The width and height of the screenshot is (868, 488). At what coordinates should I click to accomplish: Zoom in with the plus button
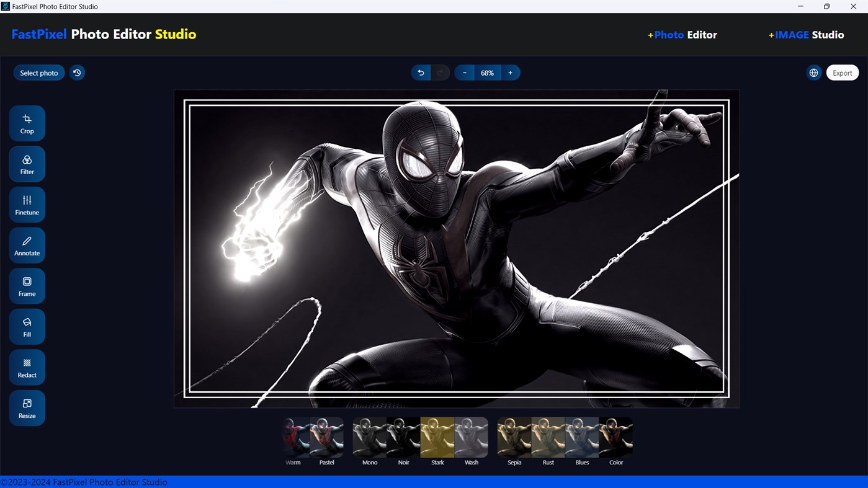(510, 73)
